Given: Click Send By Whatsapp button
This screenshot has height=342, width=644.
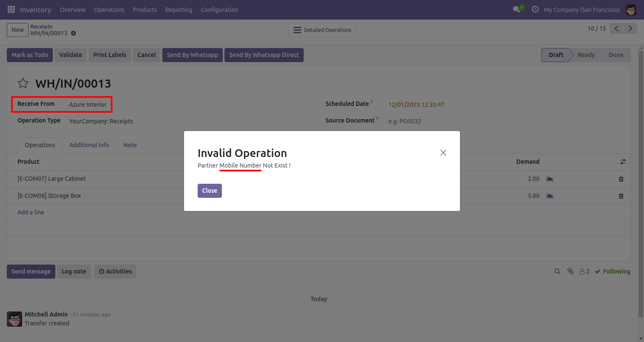Looking at the screenshot, I should [193, 55].
